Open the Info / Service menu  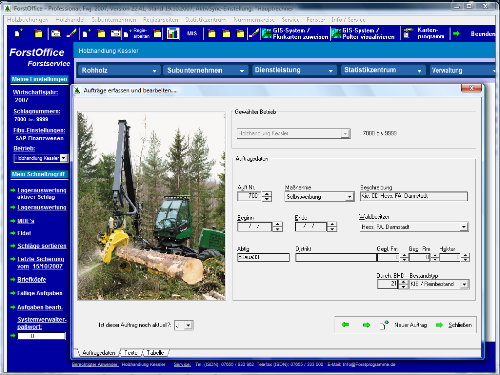tap(348, 20)
